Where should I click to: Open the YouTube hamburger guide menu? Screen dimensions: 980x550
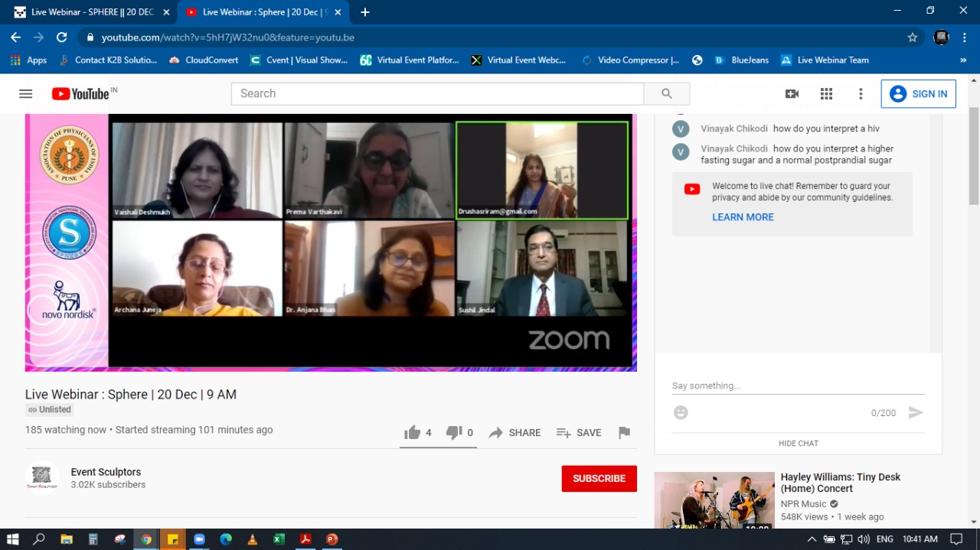point(25,93)
